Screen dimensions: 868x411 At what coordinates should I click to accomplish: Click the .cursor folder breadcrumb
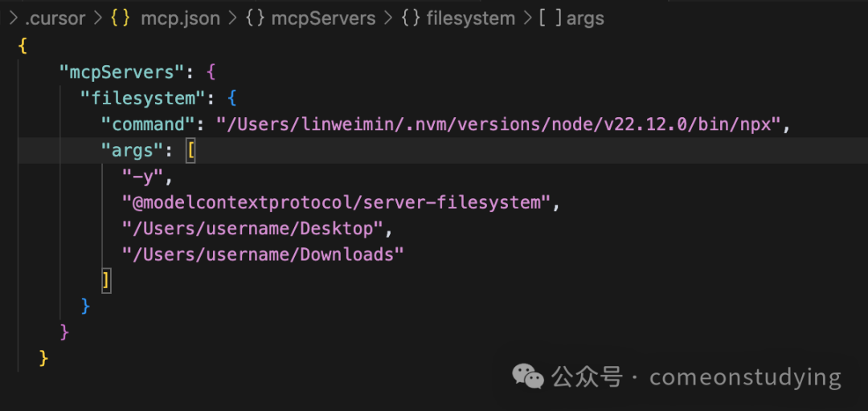[55, 18]
